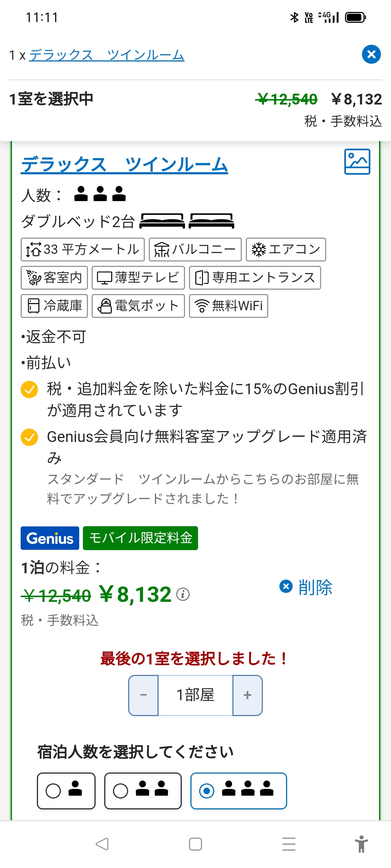Open the recent apps menu icon
The height and width of the screenshot is (868, 391).
coord(289,844)
